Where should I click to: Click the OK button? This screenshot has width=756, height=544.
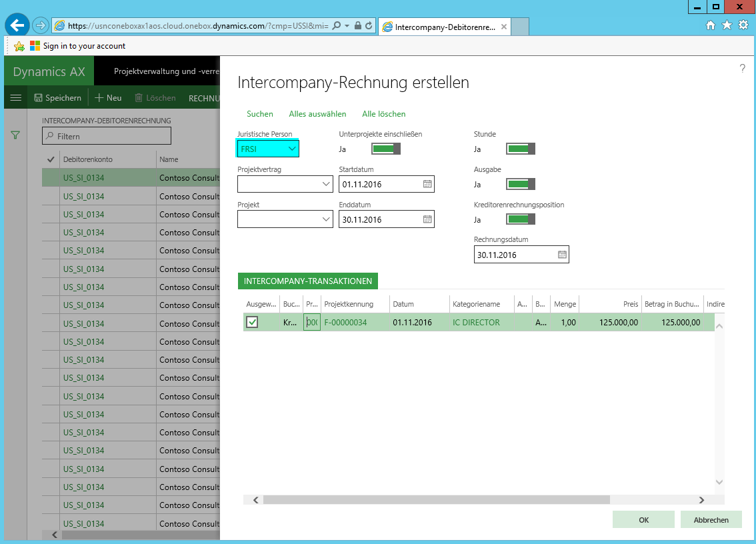(x=643, y=520)
